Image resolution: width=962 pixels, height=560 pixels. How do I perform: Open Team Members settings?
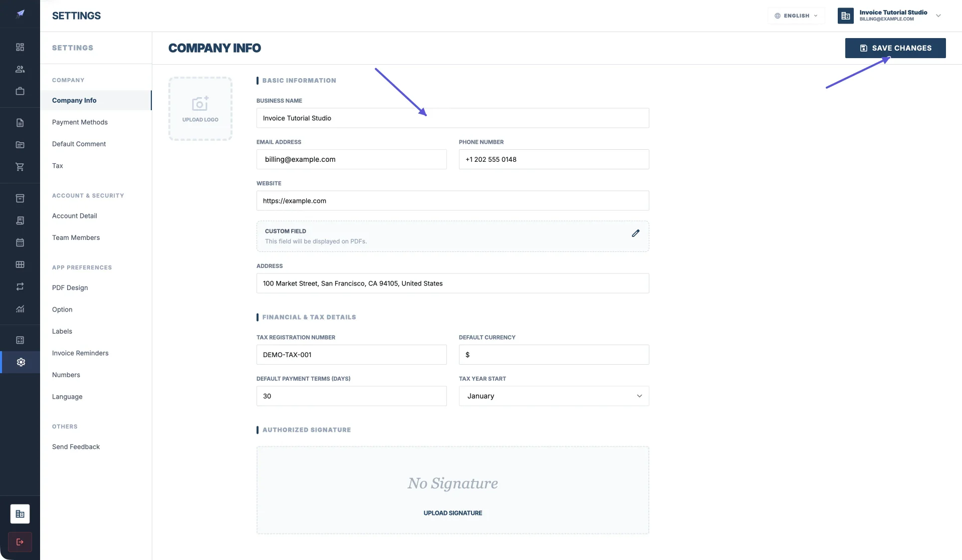point(76,237)
